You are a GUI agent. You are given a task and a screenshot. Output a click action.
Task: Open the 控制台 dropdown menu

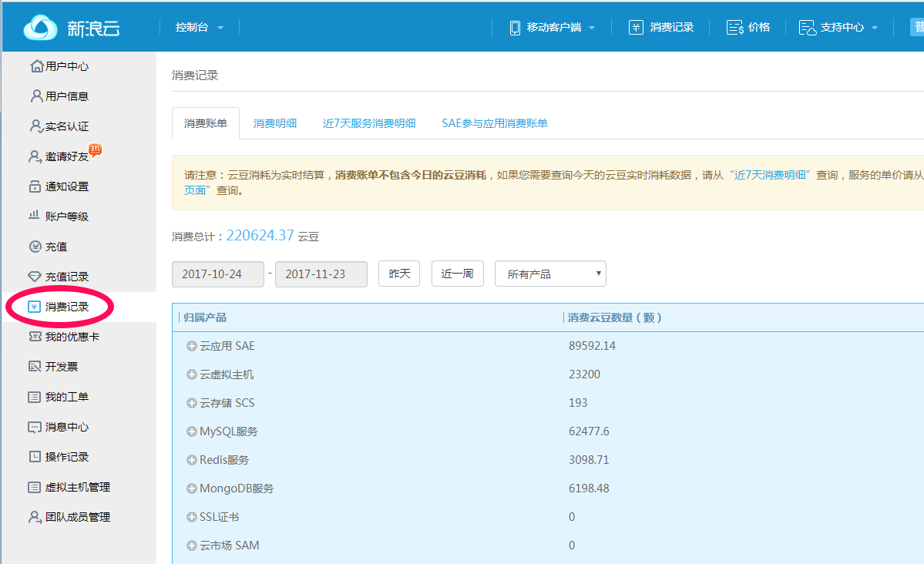point(199,27)
